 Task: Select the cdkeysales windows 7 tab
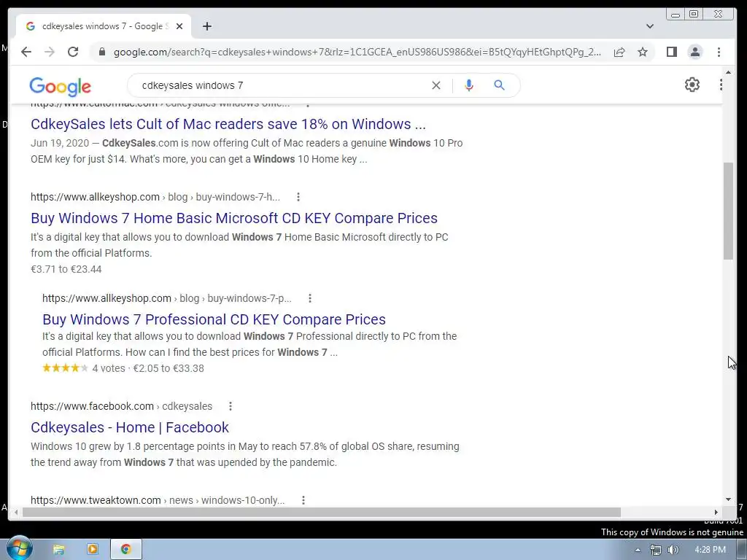[x=104, y=26]
